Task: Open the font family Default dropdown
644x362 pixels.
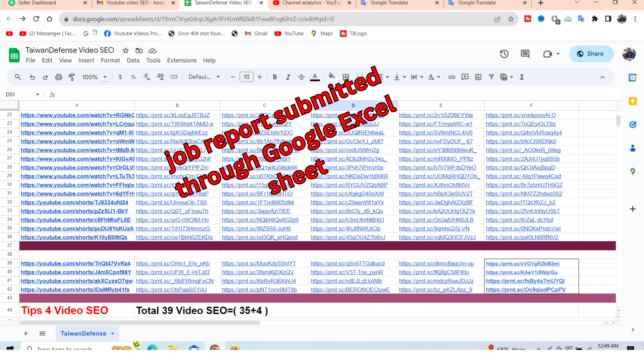Action: (204, 77)
